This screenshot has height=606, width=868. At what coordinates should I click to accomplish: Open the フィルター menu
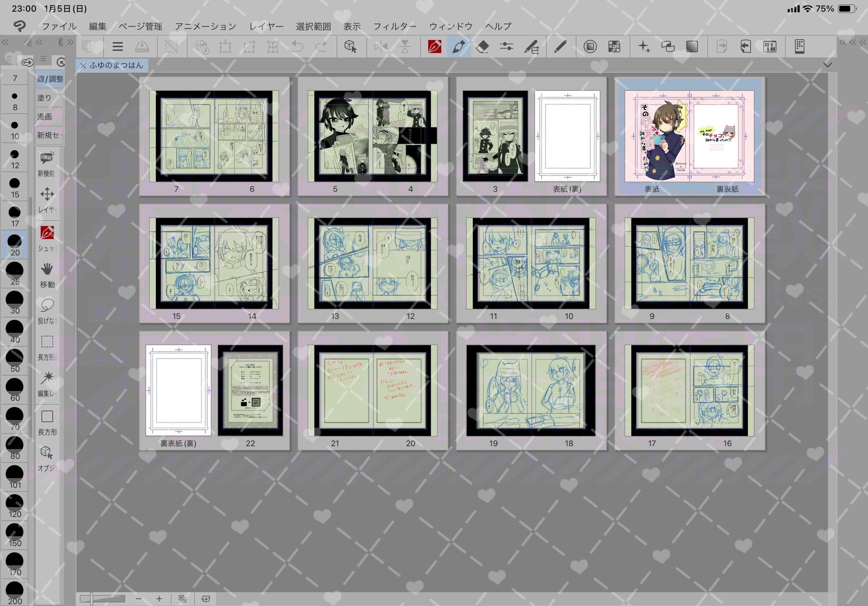point(394,27)
